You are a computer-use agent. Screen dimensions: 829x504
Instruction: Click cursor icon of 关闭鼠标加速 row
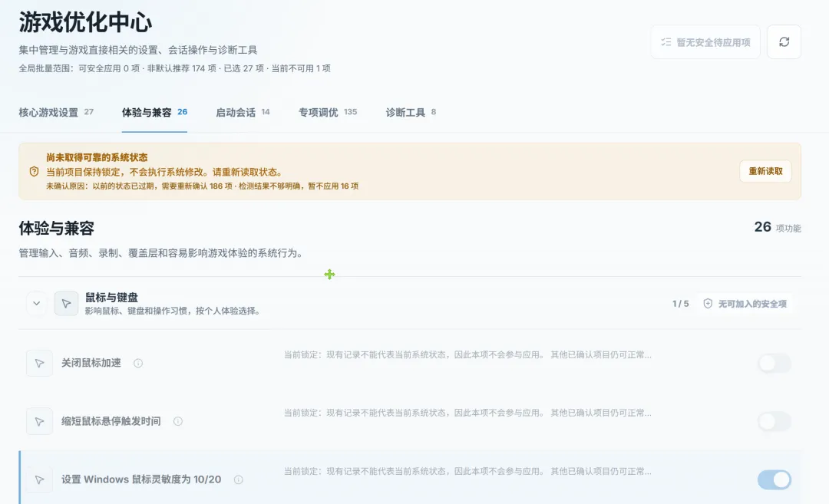click(39, 363)
